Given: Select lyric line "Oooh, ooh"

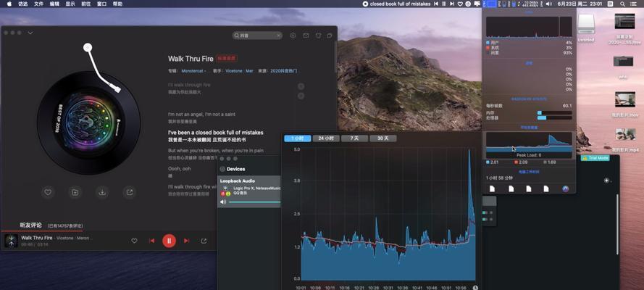Looking at the screenshot, I should pyautogui.click(x=180, y=169).
